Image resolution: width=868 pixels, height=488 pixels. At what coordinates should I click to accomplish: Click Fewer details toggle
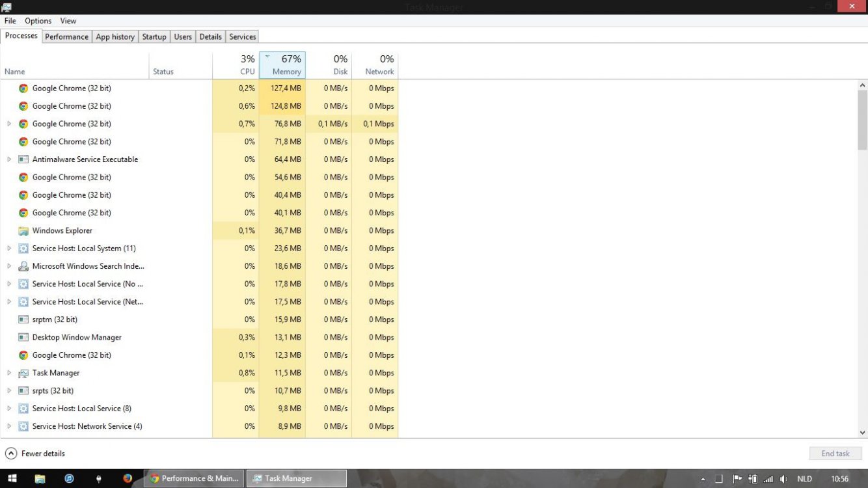[35, 454]
